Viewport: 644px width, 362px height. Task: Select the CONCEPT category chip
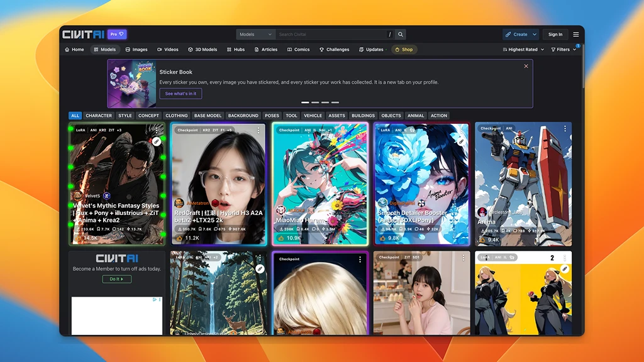(148, 116)
